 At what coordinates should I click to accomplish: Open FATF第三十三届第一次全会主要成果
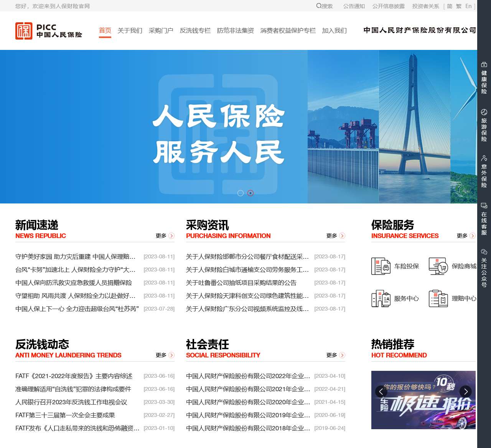coord(65,415)
